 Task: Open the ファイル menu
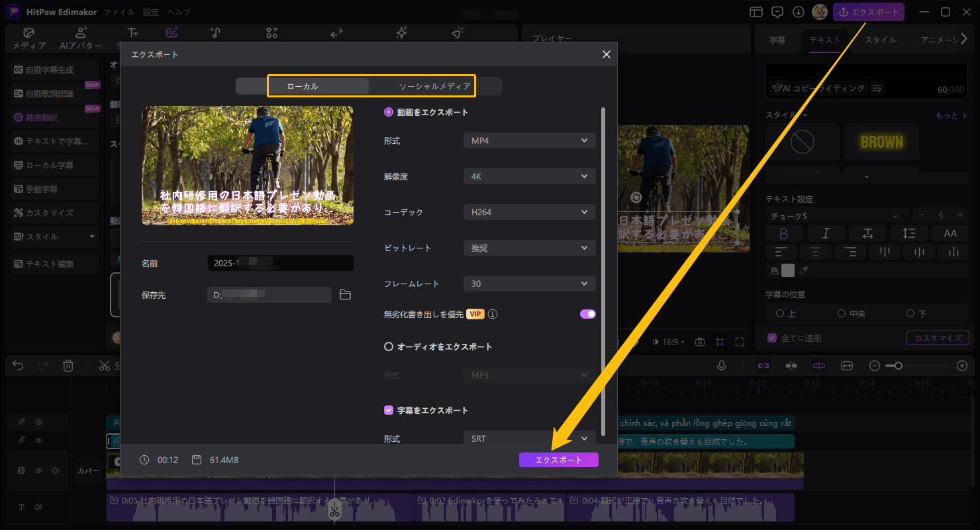(x=119, y=12)
